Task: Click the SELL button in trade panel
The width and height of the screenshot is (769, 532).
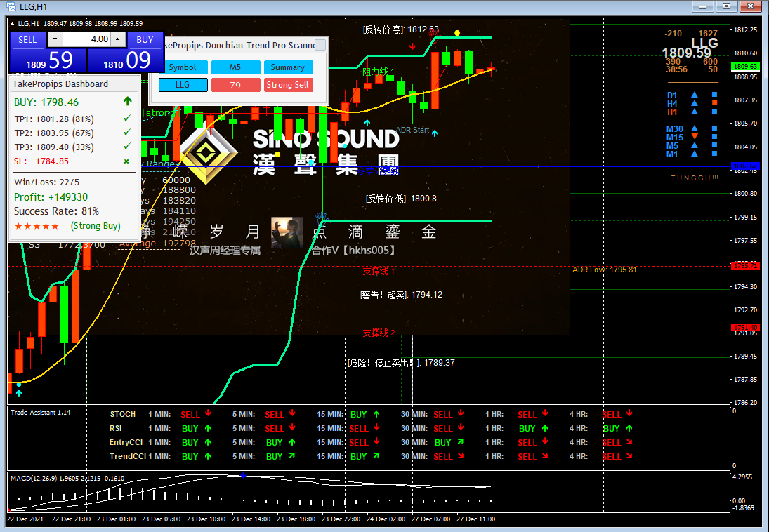Action: [27, 40]
